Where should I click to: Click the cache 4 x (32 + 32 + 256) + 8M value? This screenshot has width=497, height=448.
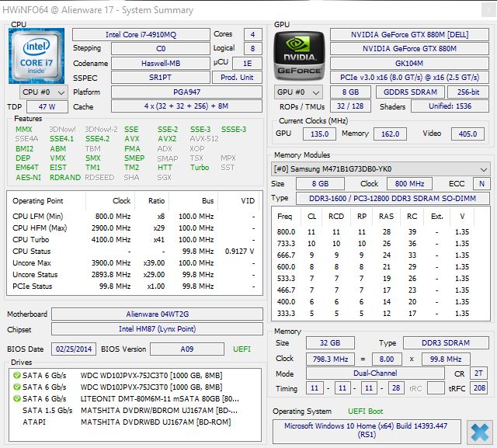click(186, 106)
